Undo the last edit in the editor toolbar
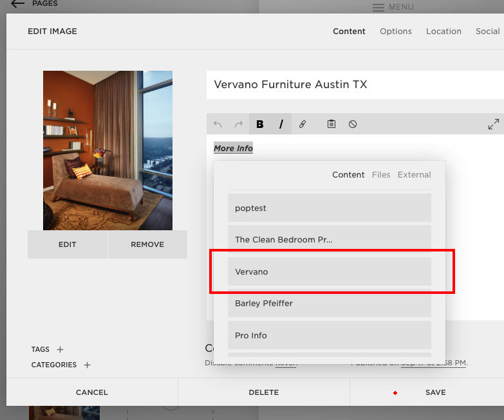 pyautogui.click(x=218, y=124)
